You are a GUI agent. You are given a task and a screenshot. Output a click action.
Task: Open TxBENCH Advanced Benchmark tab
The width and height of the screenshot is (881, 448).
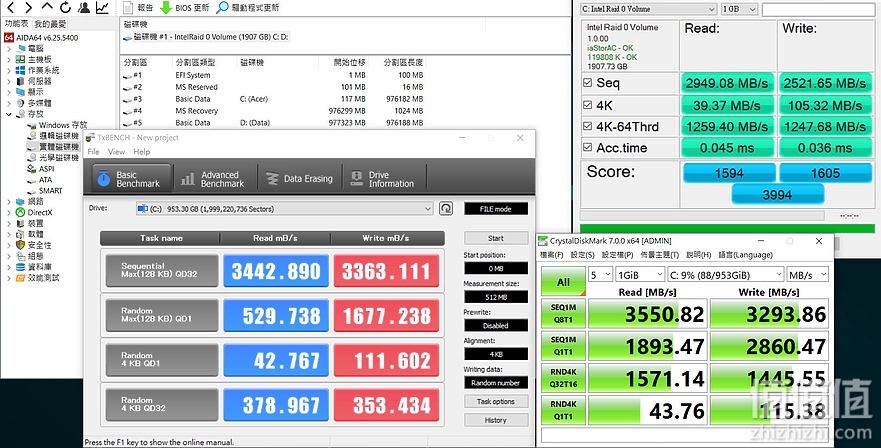214,179
